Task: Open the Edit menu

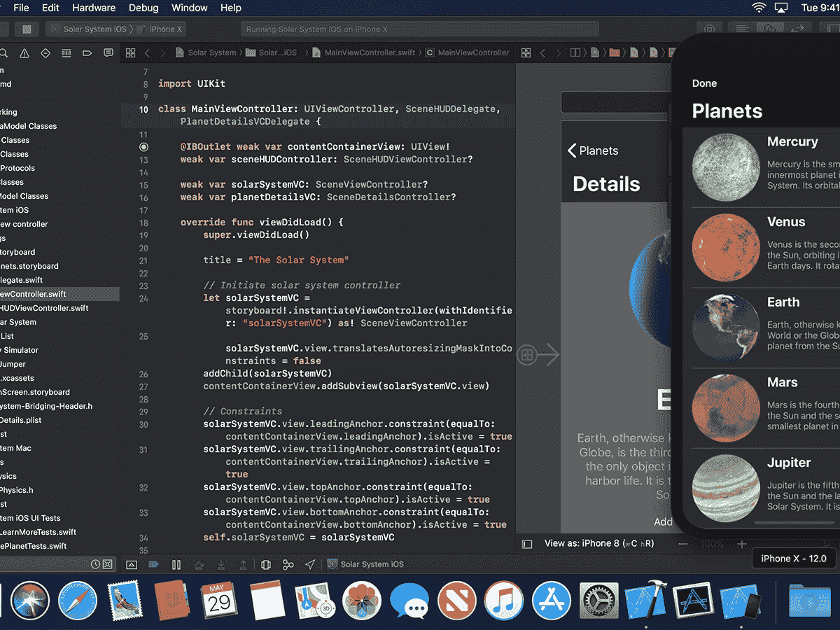Action: pyautogui.click(x=50, y=8)
